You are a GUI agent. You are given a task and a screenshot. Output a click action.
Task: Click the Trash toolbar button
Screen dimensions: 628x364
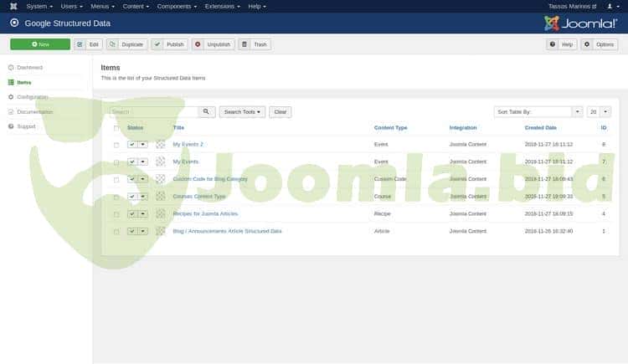click(255, 44)
